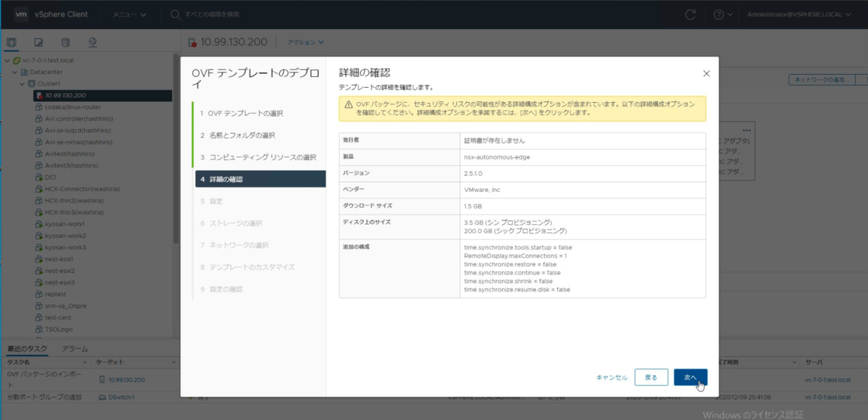This screenshot has width=868, height=420.
Task: Click the vc-7-0-1.test.local vCenter icon
Action: (17, 60)
